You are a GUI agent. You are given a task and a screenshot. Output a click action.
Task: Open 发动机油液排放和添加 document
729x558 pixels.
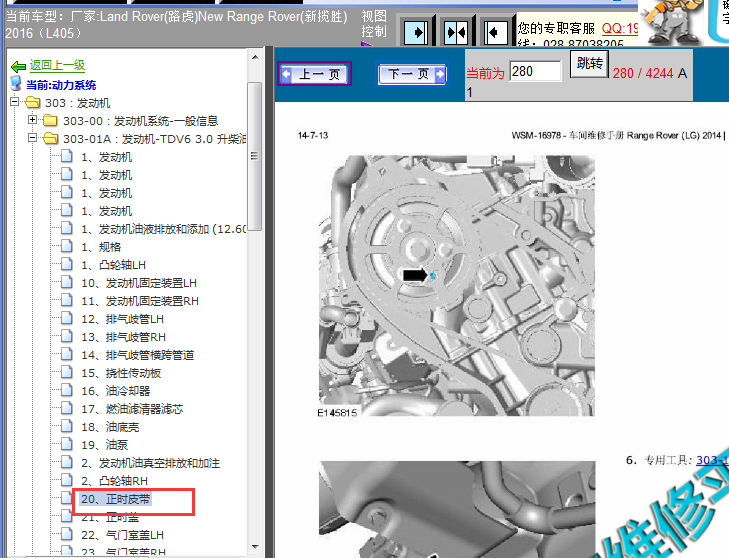tap(164, 229)
